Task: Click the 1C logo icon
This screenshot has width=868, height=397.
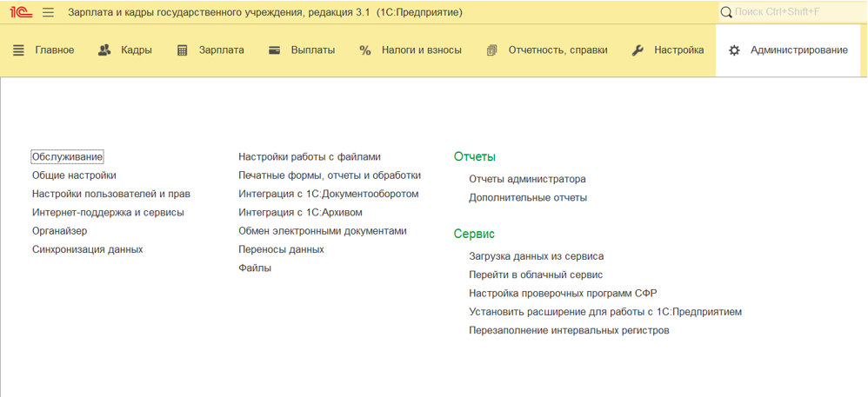Action: [22, 12]
